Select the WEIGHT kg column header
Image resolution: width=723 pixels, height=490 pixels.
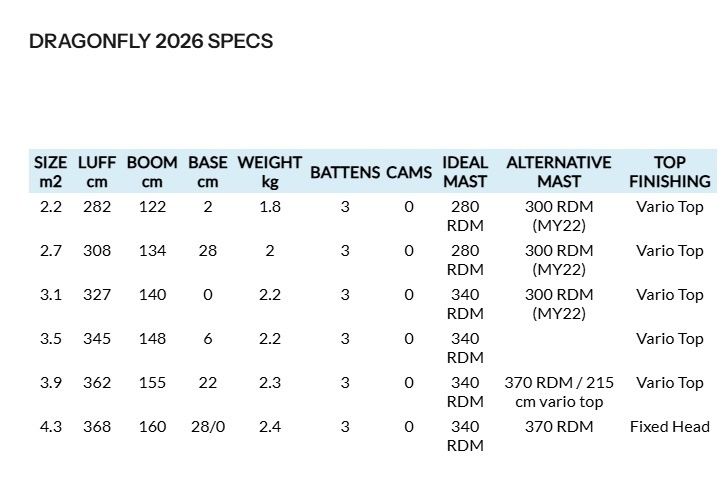[270, 171]
